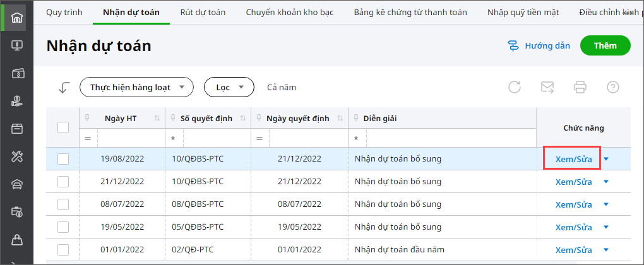Click the home icon in sidebar

click(x=16, y=17)
